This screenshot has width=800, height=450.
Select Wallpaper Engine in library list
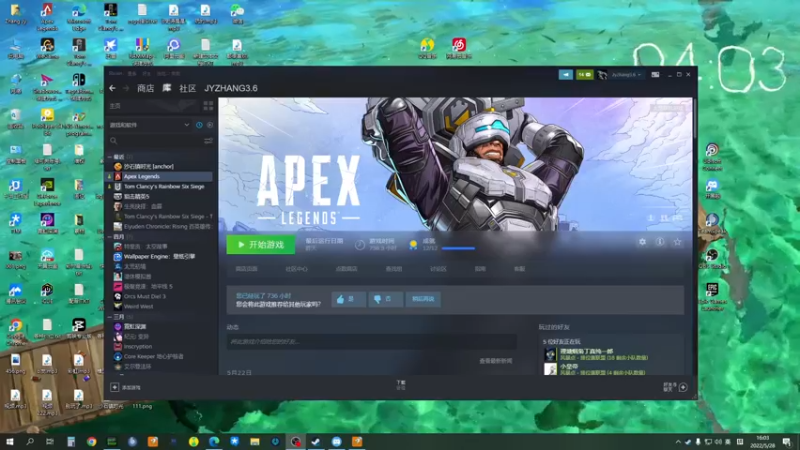coord(161,257)
